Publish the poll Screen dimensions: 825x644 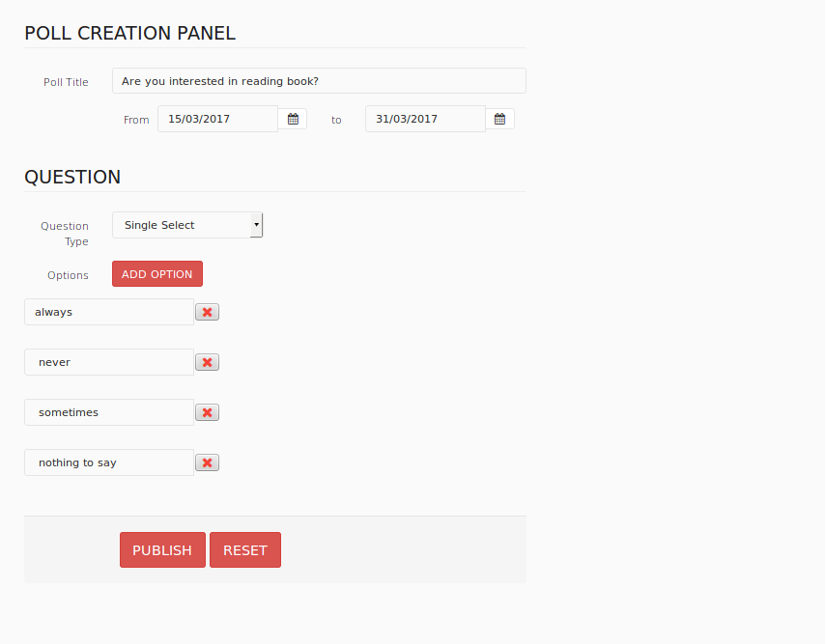click(x=162, y=549)
